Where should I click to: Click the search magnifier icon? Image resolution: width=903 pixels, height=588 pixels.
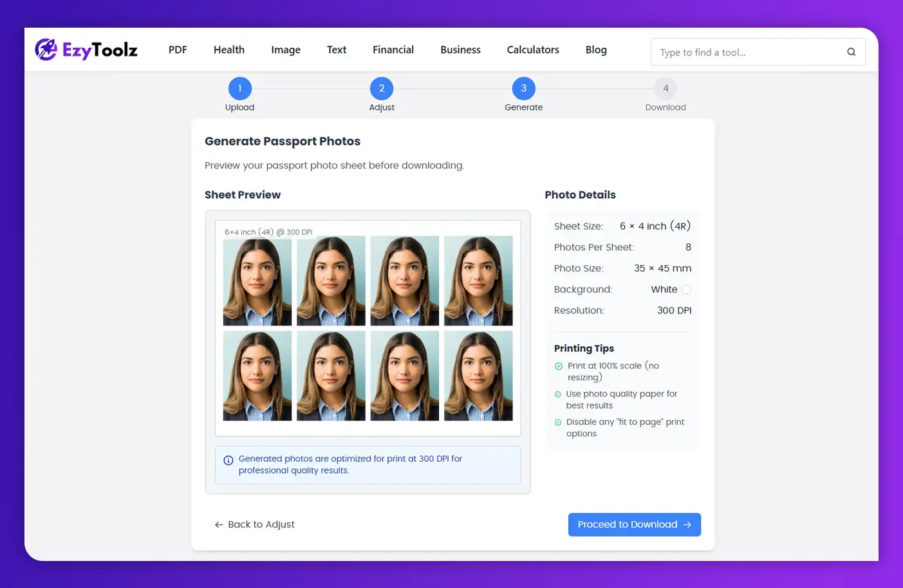tap(851, 51)
